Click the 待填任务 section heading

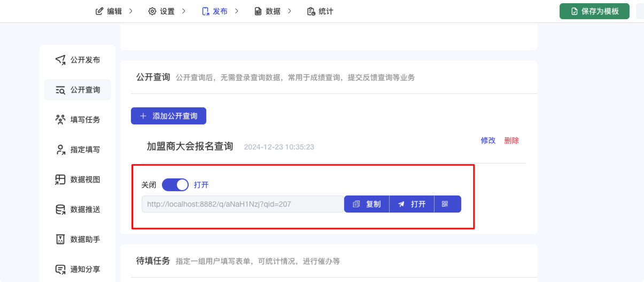coord(153,261)
